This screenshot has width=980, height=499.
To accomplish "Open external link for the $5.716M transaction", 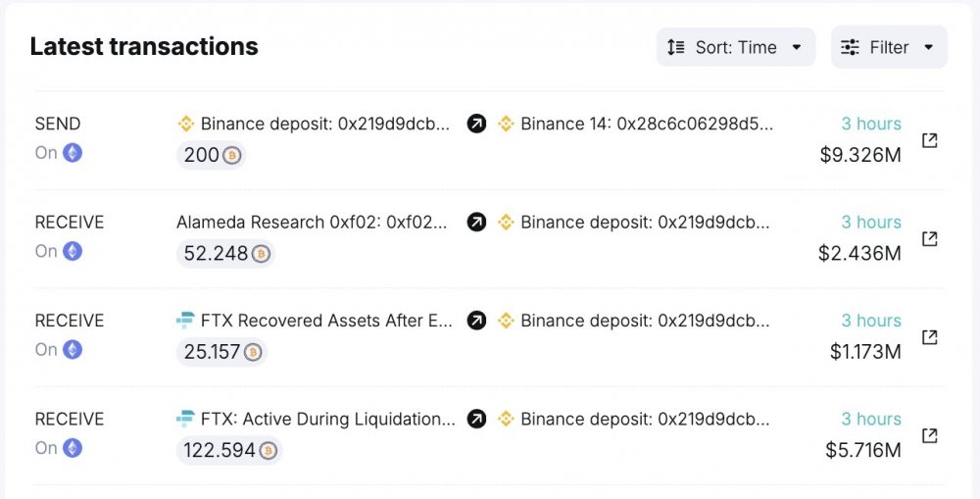I will pos(930,435).
